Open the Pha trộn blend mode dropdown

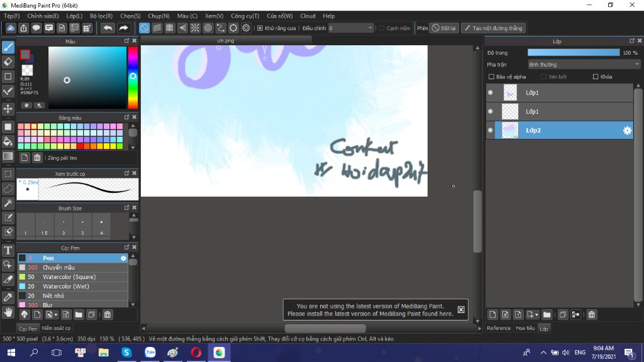click(584, 65)
